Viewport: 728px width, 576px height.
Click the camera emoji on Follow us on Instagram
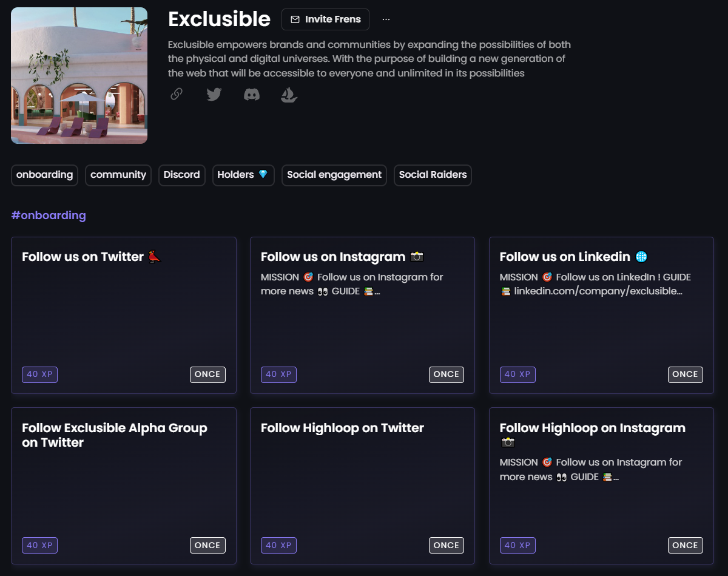click(417, 257)
